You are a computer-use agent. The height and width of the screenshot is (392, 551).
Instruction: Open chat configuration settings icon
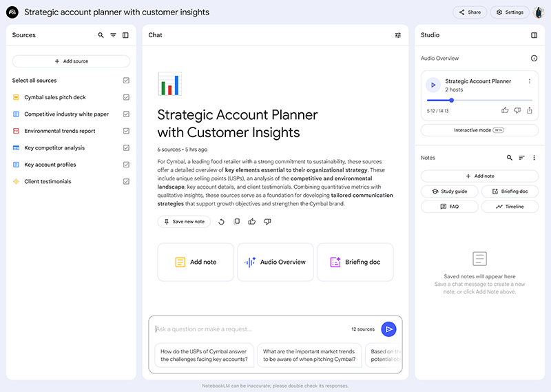coord(397,35)
